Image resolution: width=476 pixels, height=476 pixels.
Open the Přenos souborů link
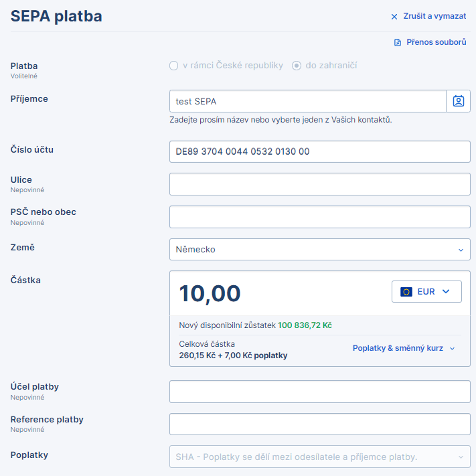(436, 42)
